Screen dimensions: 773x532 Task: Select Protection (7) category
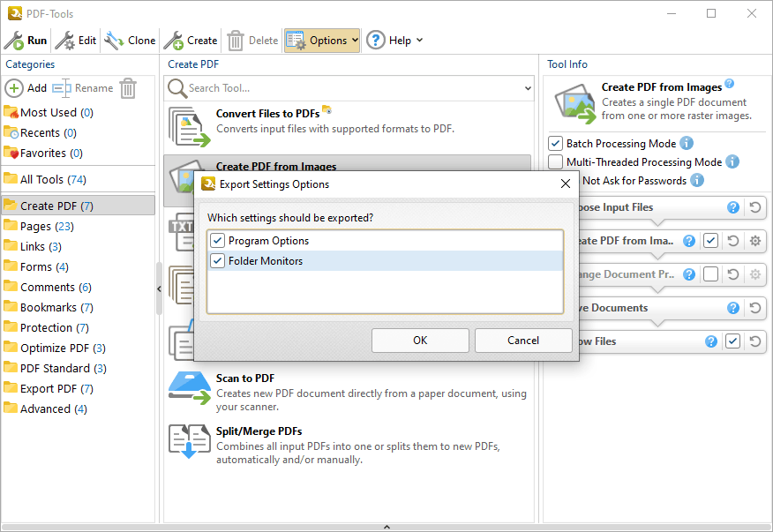coord(47,327)
